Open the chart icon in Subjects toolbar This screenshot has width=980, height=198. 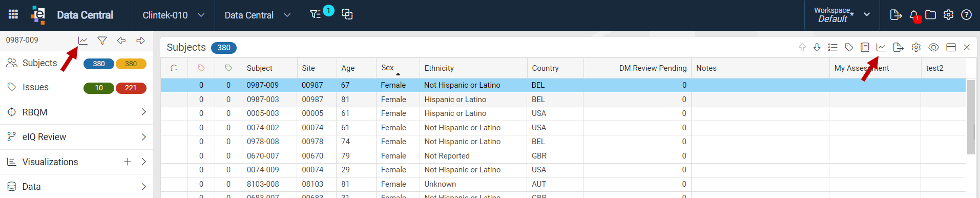click(881, 47)
